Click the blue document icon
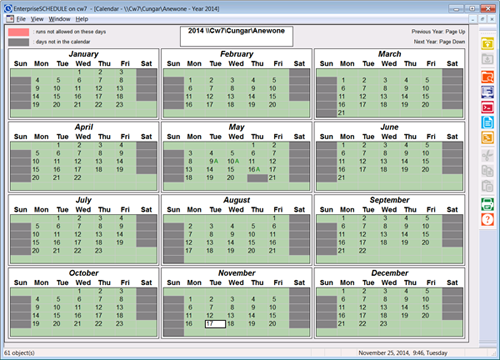This screenshot has height=360, width=500. point(487,122)
